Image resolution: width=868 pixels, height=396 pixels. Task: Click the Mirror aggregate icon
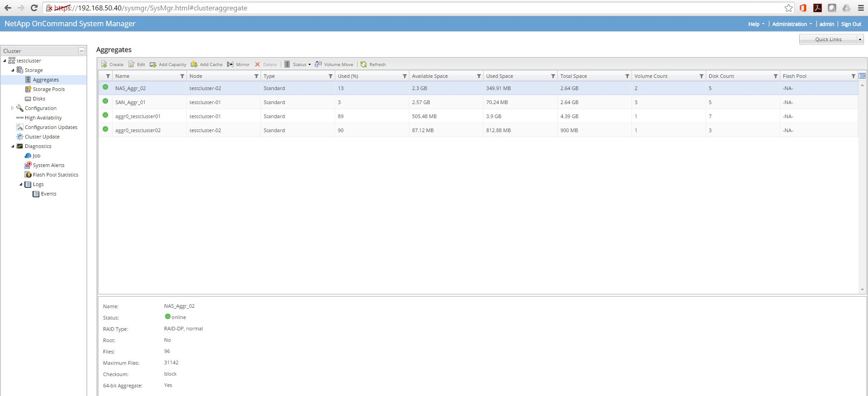(231, 64)
